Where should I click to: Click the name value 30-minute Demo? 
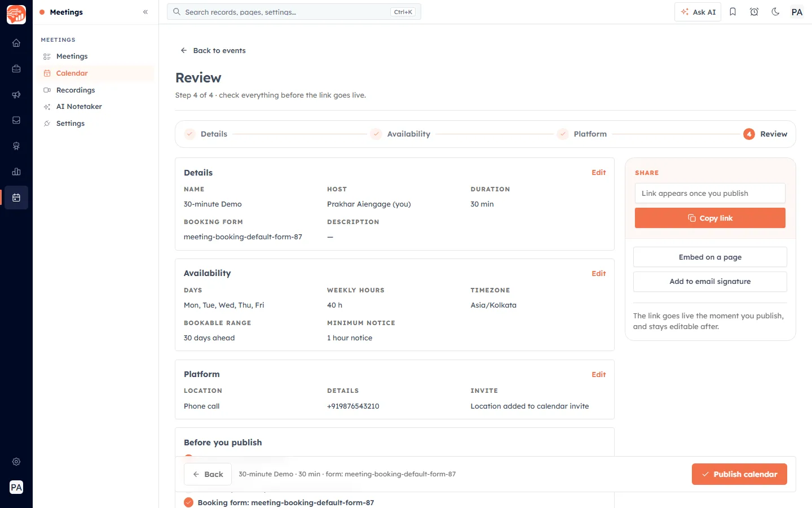(213, 204)
